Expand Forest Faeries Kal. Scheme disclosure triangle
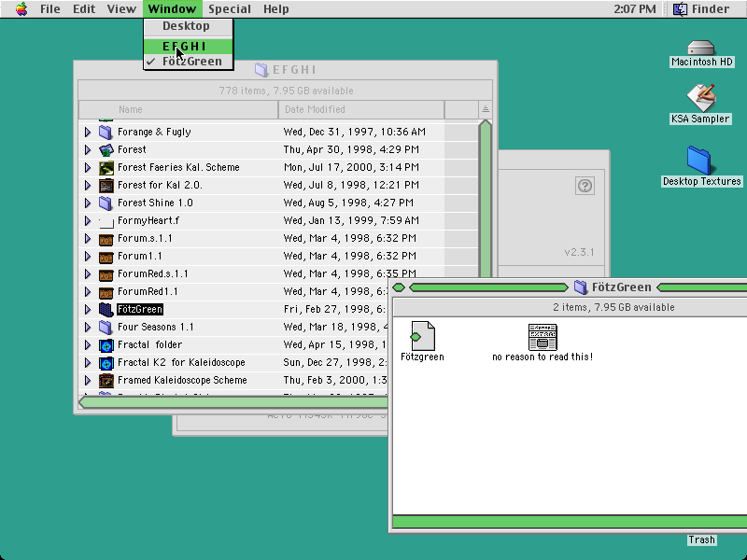This screenshot has width=747, height=560. [88, 168]
